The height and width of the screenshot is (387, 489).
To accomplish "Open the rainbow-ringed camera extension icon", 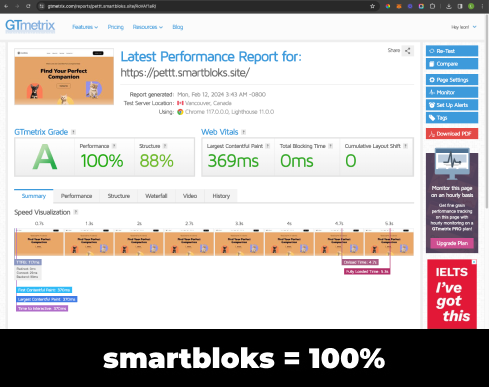I will coord(421,6).
